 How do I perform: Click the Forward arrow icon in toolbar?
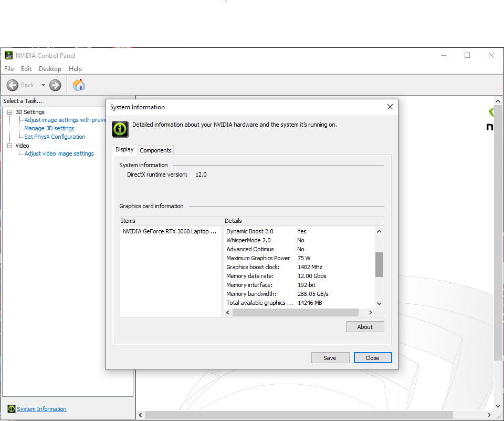tap(55, 85)
